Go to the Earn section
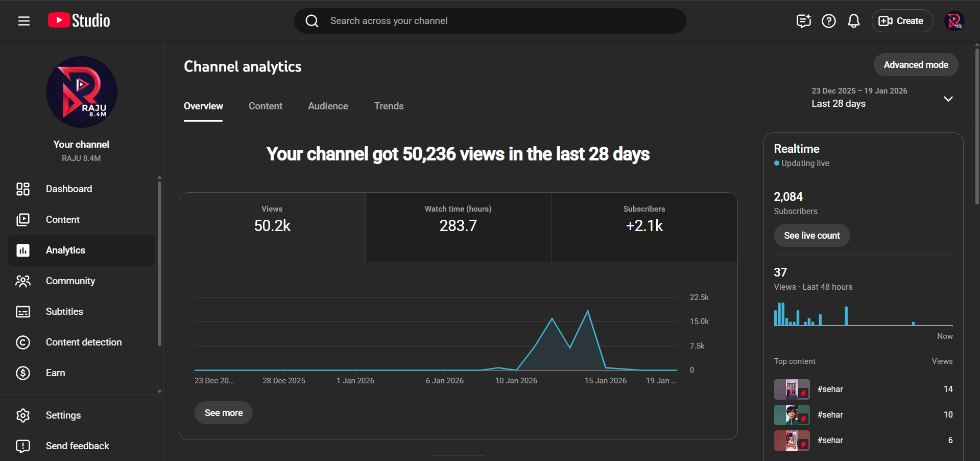Screen dimensions: 980x461 click(x=55, y=373)
